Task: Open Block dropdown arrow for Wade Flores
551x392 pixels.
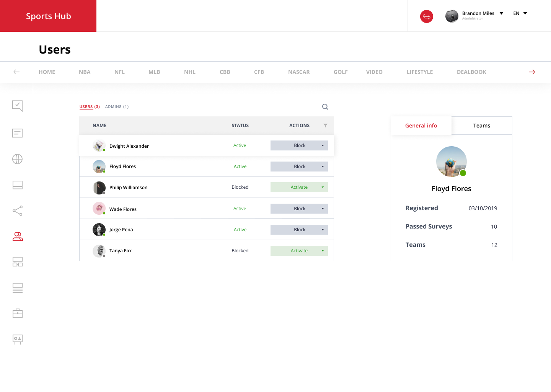Action: tap(323, 209)
